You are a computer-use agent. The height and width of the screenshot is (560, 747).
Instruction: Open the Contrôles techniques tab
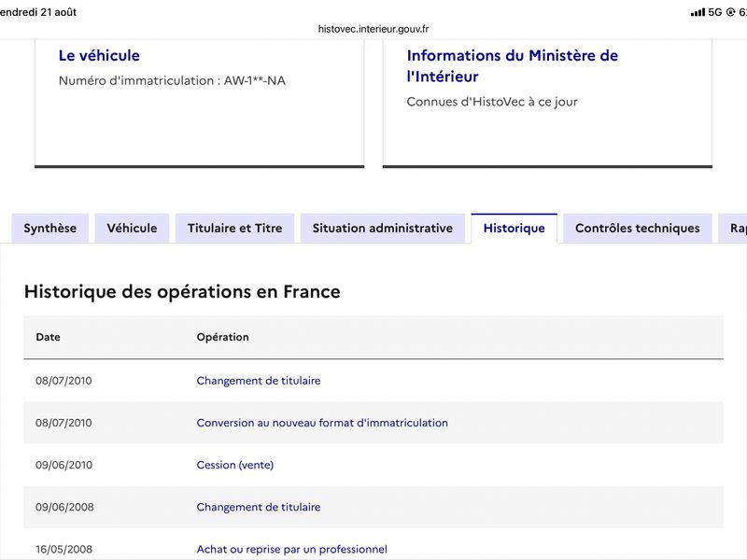pos(638,228)
